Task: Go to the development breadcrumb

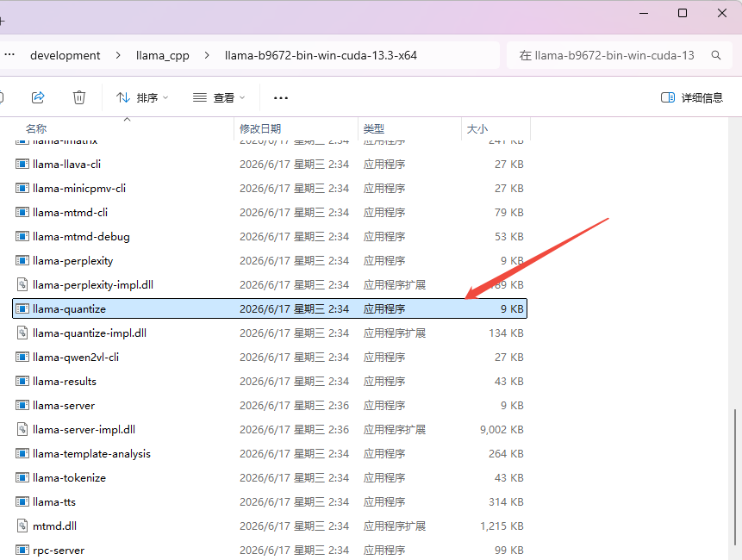Action: pyautogui.click(x=65, y=55)
